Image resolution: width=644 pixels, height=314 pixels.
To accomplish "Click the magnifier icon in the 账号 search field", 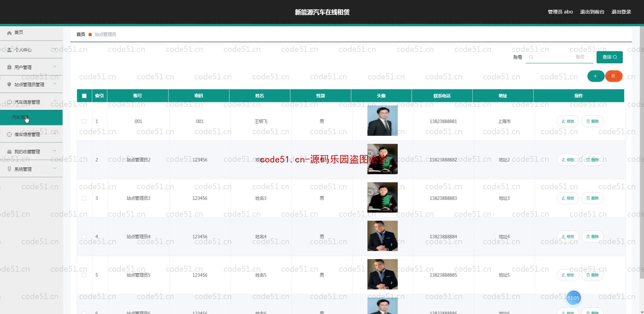I will (x=531, y=57).
